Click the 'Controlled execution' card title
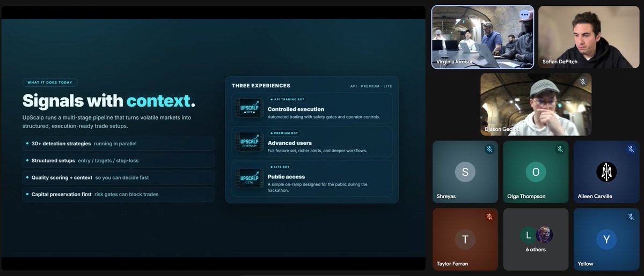This screenshot has width=644, height=276. pyautogui.click(x=296, y=109)
